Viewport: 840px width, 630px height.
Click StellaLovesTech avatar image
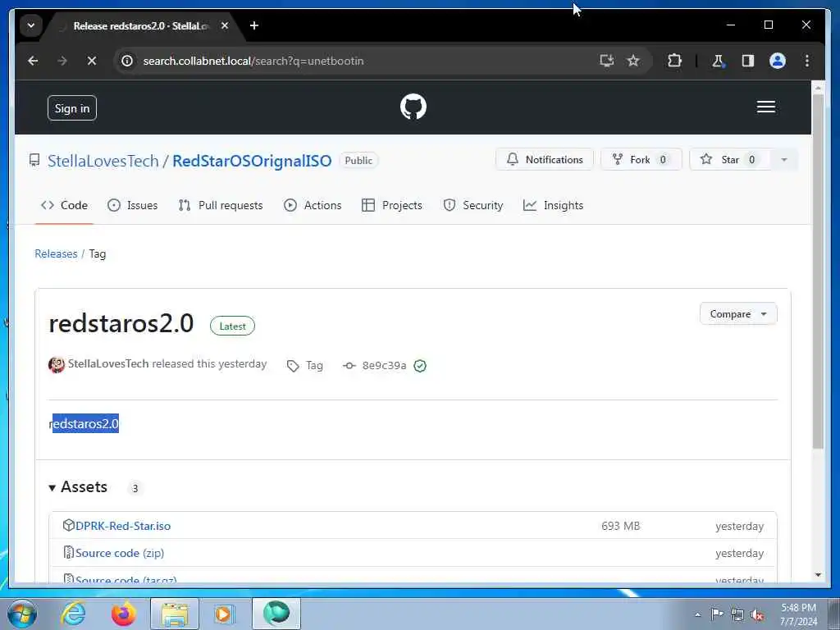click(x=57, y=365)
